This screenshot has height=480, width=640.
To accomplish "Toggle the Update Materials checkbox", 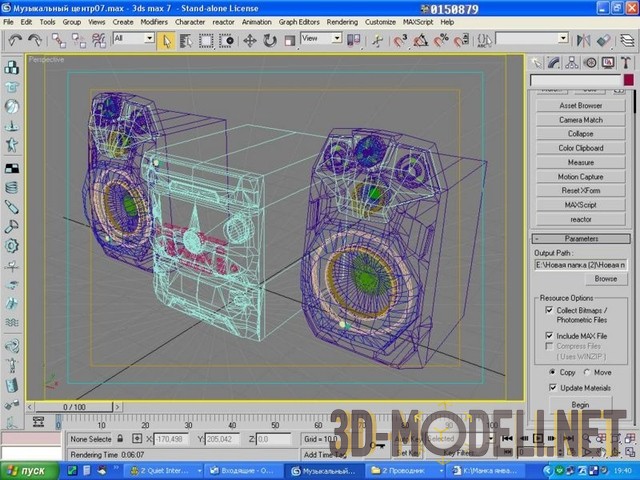I will (x=553, y=387).
